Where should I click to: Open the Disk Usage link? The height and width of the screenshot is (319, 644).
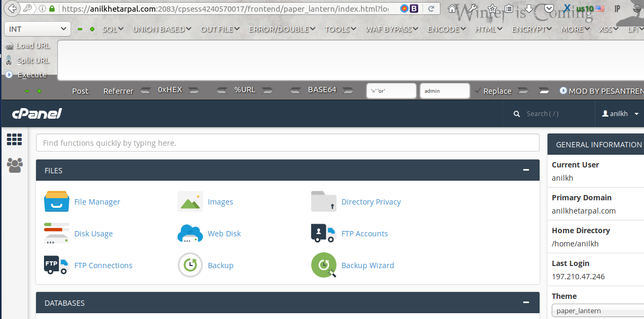click(x=93, y=234)
